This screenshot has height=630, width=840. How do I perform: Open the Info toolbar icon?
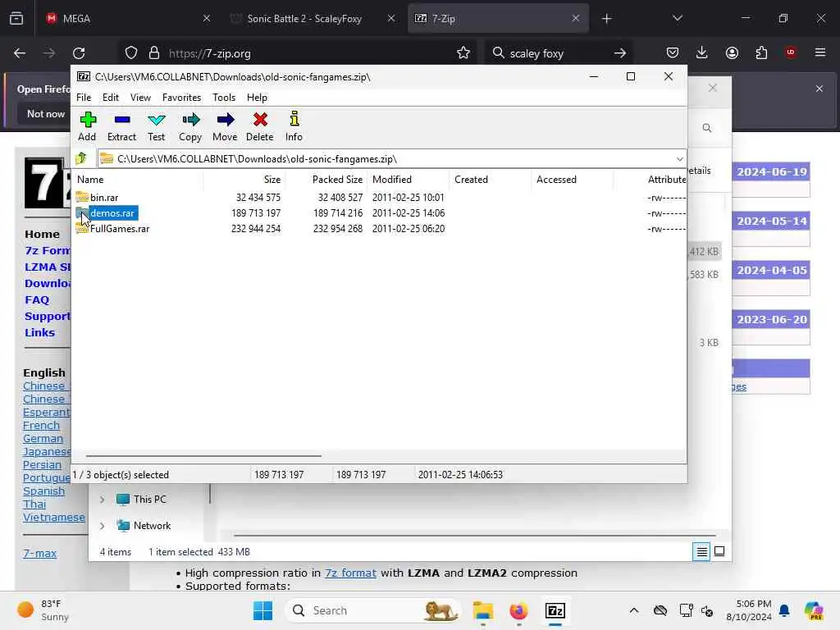294,118
